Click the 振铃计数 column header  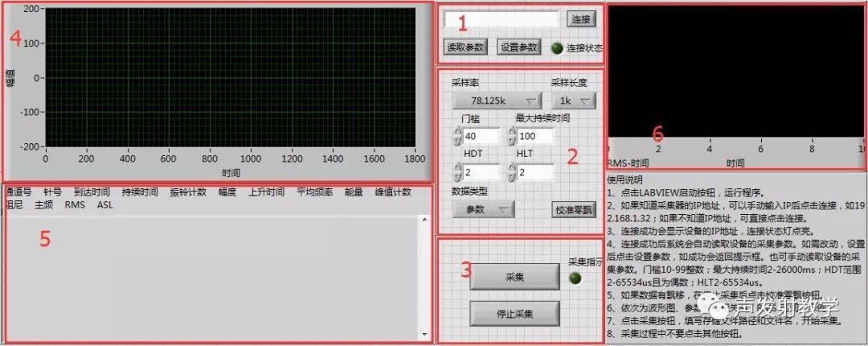pyautogui.click(x=188, y=192)
